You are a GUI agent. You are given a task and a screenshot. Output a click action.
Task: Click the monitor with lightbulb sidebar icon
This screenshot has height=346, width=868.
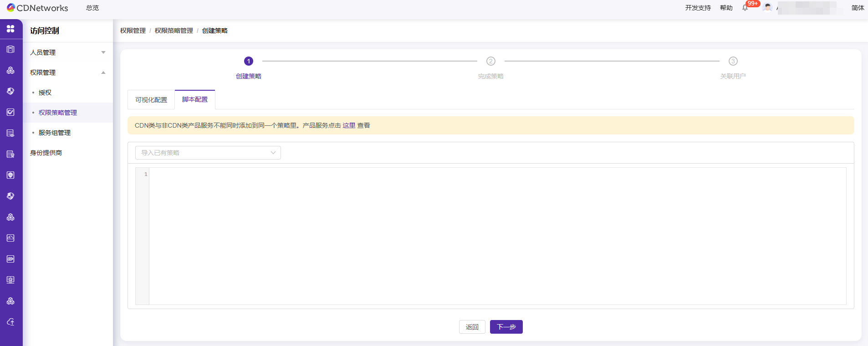click(x=10, y=280)
